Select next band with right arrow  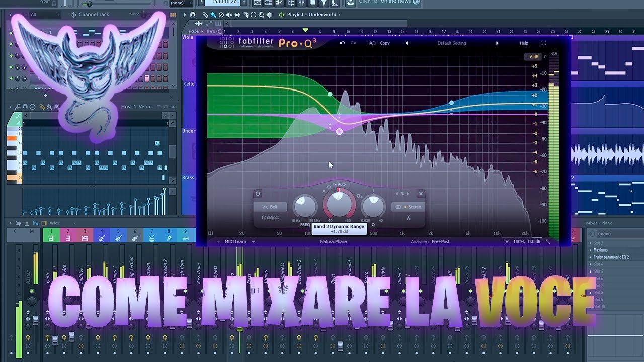pyautogui.click(x=408, y=194)
